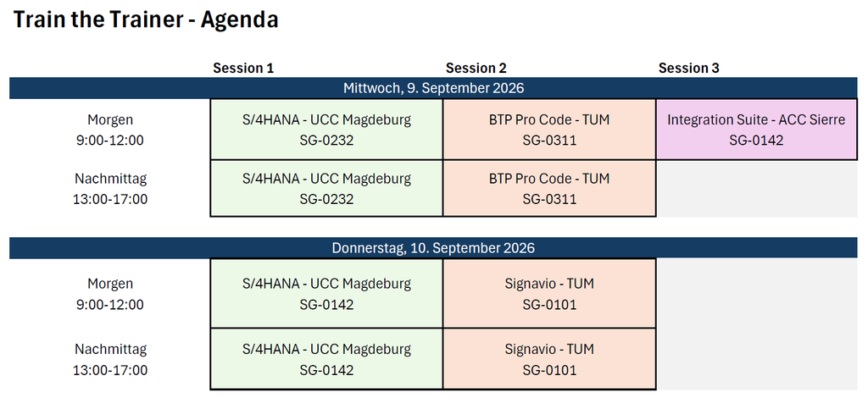
Task: Select Thursday Morgen 9:00-12:00 time label
Action: coord(110,294)
